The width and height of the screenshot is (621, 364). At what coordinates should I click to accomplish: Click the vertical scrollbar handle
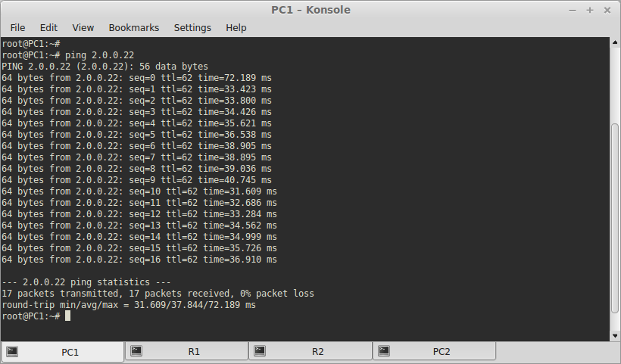(x=615, y=219)
